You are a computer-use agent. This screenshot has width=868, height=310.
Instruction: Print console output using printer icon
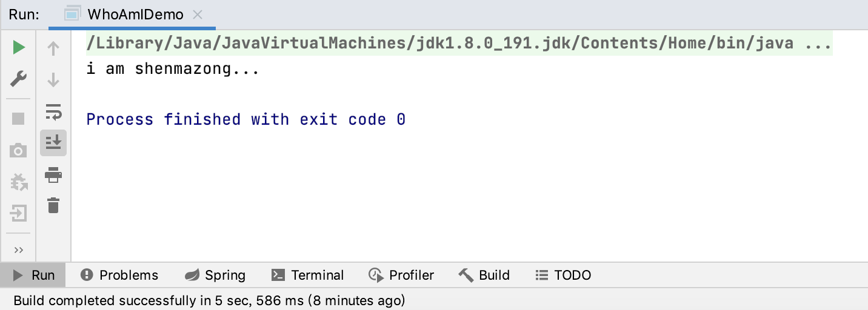click(53, 175)
